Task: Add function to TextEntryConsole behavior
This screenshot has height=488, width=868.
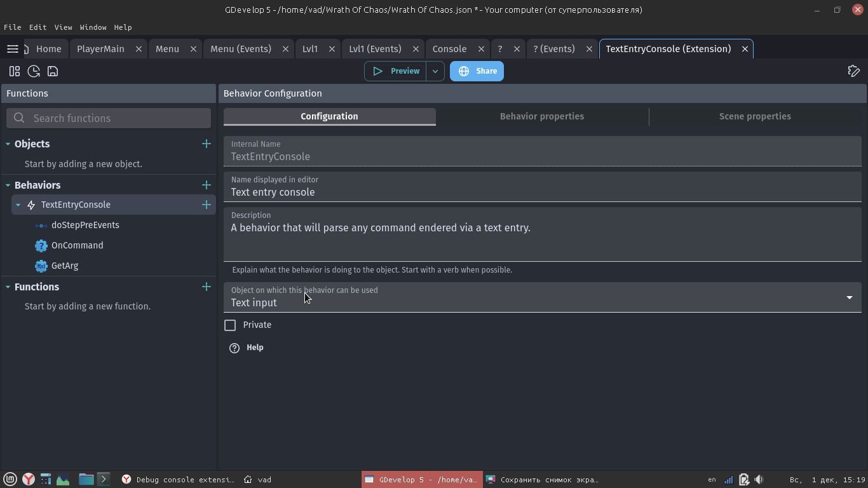Action: click(206, 205)
